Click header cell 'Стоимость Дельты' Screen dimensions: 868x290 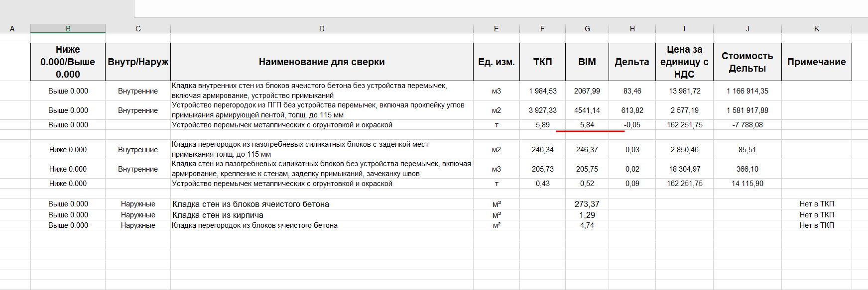click(x=747, y=62)
